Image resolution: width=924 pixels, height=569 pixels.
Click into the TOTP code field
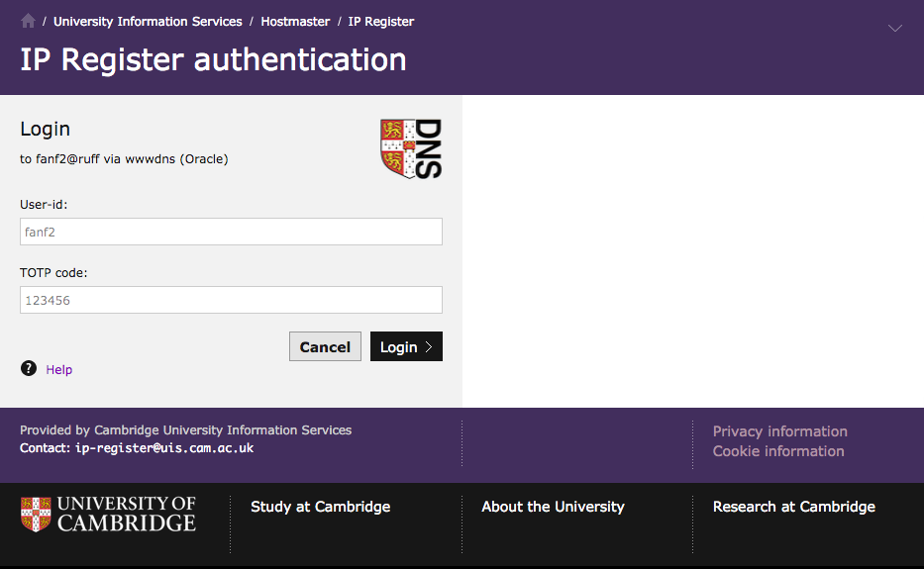click(231, 300)
